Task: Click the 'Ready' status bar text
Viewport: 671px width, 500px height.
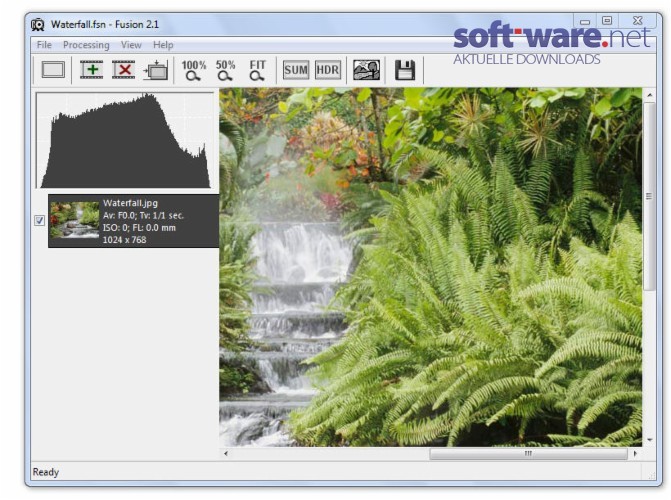Action: [x=46, y=472]
